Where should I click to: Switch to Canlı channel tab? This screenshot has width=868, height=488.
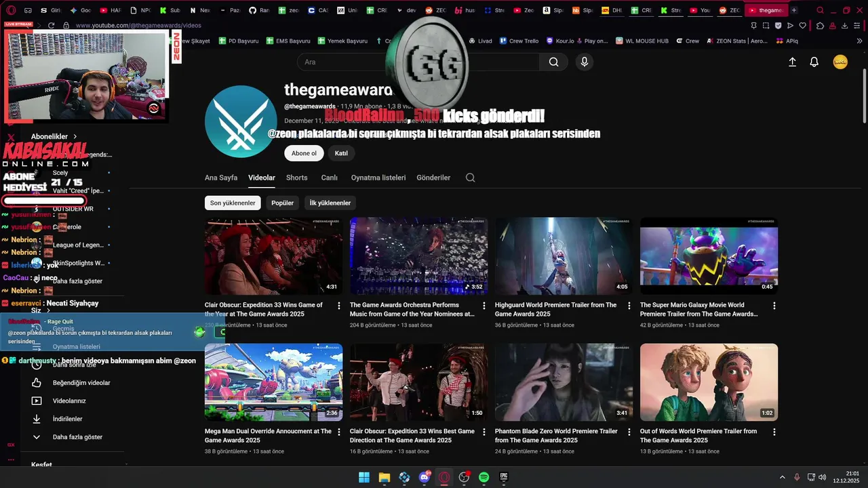[x=330, y=178]
